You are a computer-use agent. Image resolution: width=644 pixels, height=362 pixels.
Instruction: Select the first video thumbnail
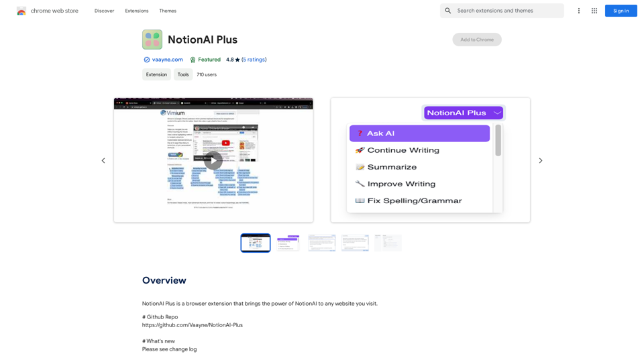click(256, 243)
